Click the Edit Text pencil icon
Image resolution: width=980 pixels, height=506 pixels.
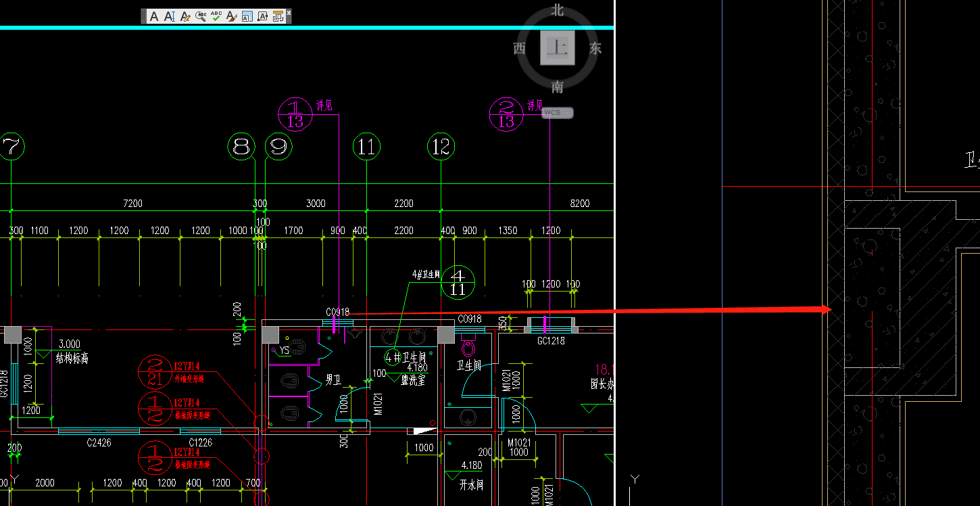point(185,16)
